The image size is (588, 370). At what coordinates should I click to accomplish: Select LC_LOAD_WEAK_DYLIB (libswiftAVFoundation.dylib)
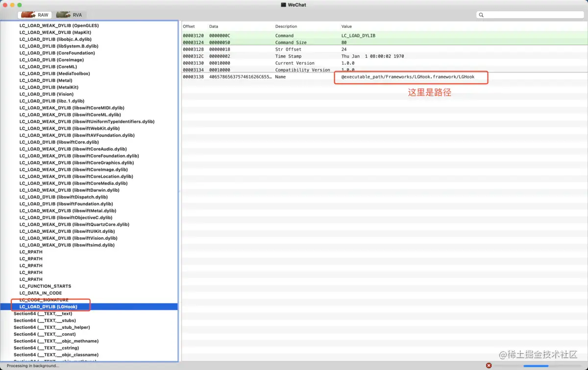(x=77, y=135)
